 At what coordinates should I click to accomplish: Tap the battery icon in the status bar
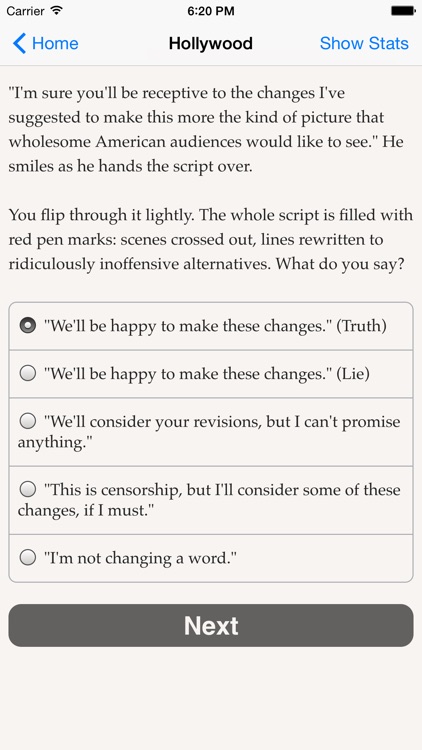click(x=403, y=11)
